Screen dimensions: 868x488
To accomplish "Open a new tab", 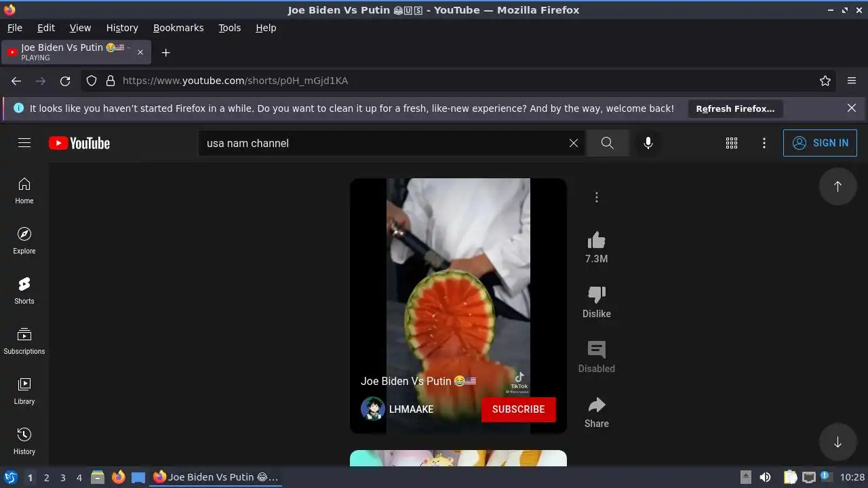I will click(x=165, y=52).
